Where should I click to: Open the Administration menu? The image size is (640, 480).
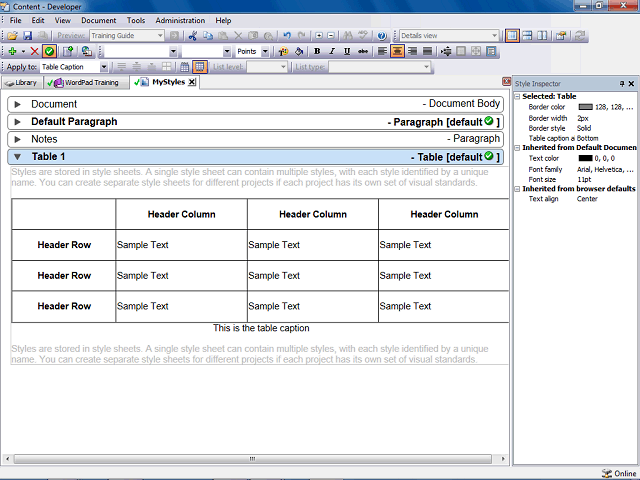pyautogui.click(x=180, y=20)
